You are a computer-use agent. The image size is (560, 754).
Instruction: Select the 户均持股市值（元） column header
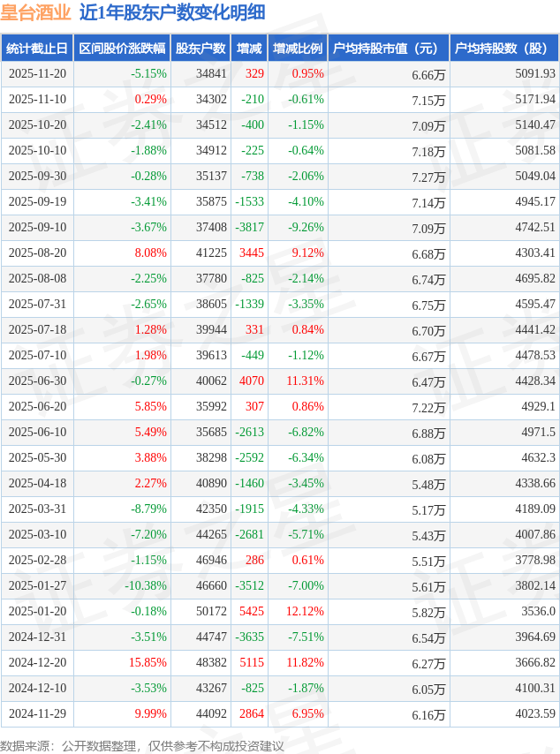pos(388,49)
